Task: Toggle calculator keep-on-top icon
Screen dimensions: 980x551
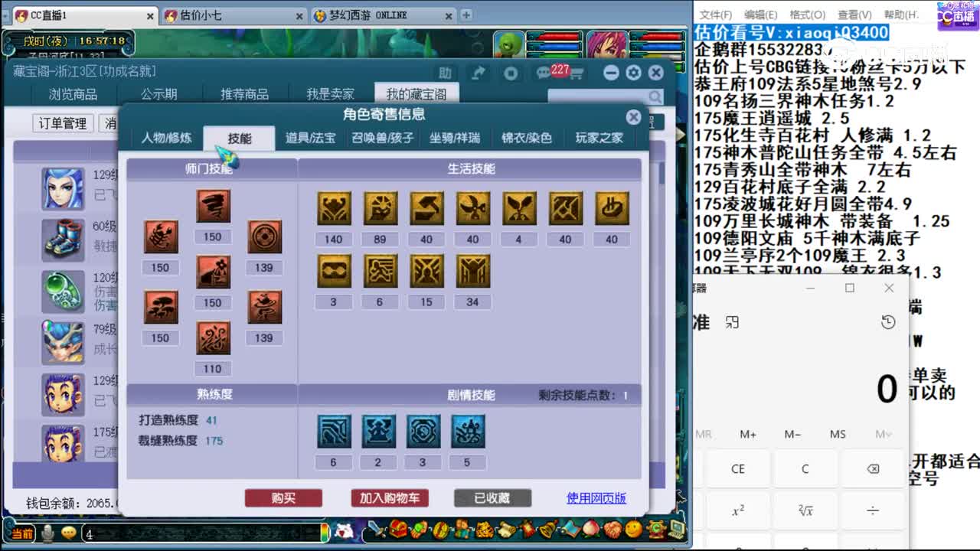Action: point(732,322)
